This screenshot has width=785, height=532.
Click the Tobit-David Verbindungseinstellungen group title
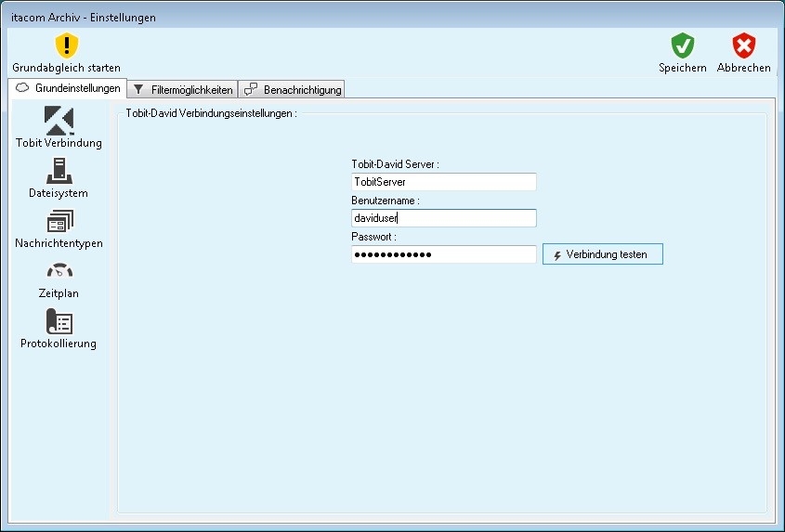(211, 113)
